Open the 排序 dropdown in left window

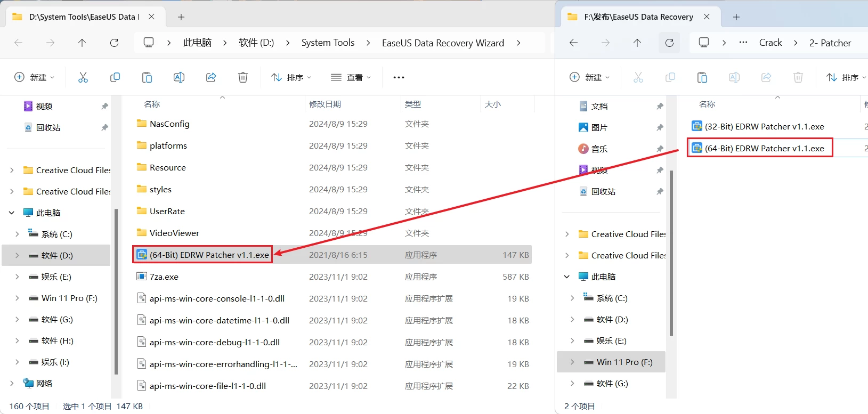click(291, 77)
